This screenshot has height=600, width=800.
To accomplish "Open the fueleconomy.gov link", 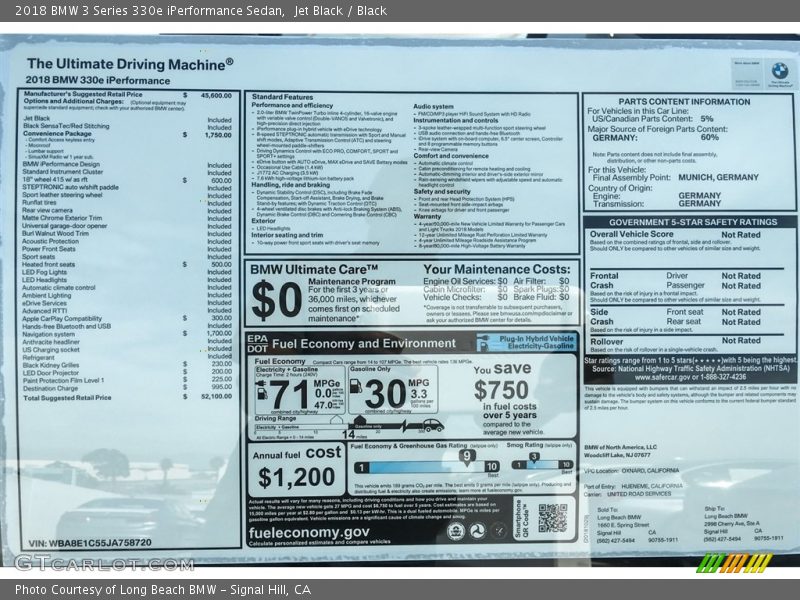I will tap(309, 533).
